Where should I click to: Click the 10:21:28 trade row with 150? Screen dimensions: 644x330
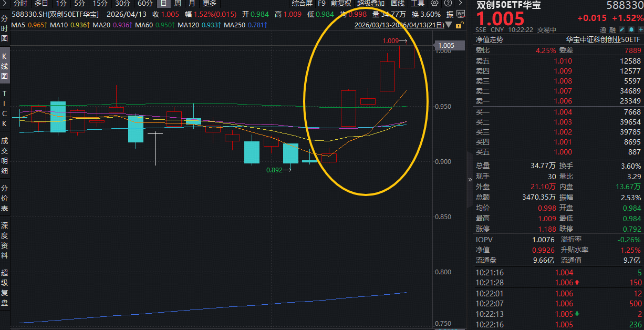(558, 283)
